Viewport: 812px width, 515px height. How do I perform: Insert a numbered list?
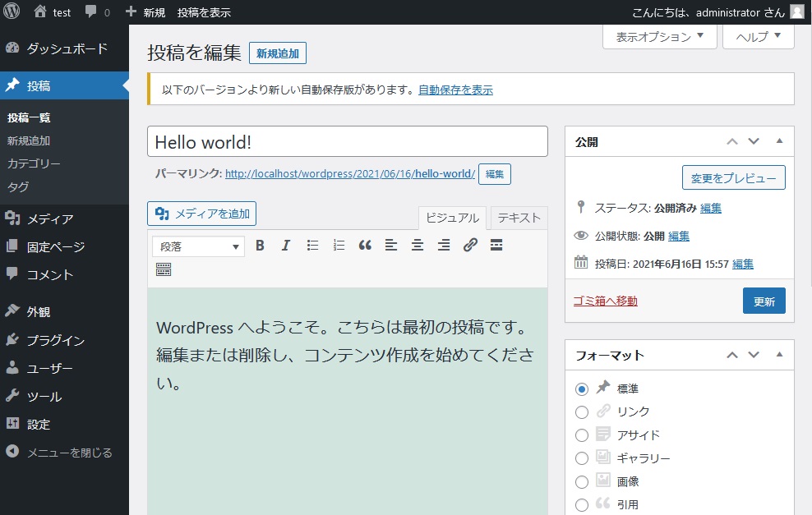click(x=339, y=246)
